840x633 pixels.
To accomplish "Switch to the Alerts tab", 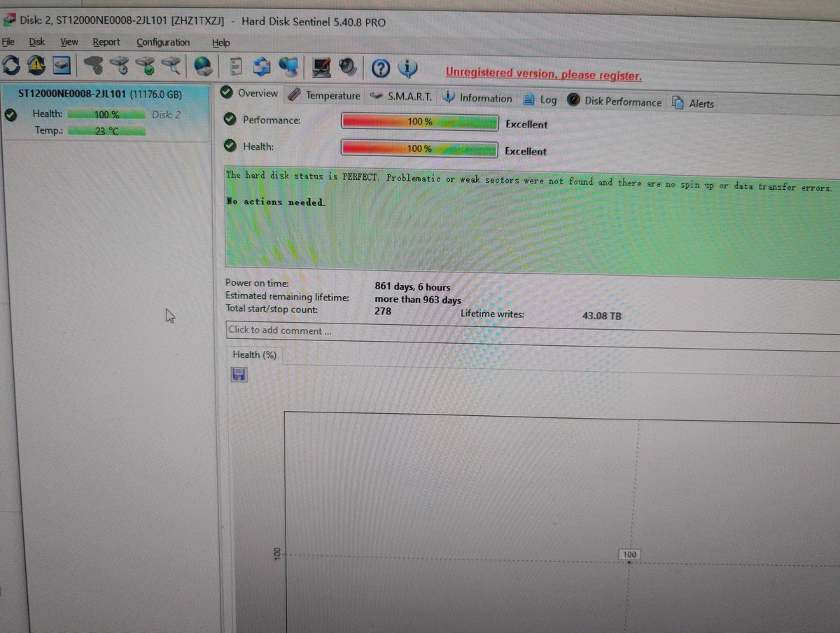I will [694, 103].
